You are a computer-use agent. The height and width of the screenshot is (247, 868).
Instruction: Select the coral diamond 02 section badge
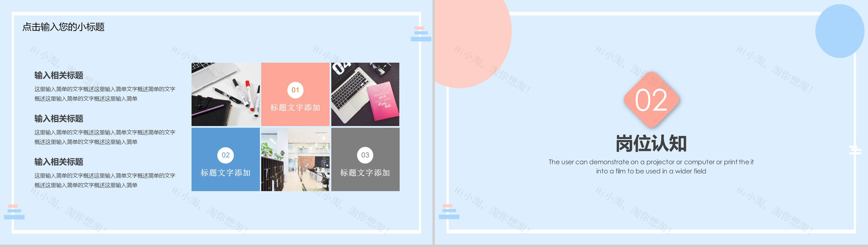pos(652,100)
